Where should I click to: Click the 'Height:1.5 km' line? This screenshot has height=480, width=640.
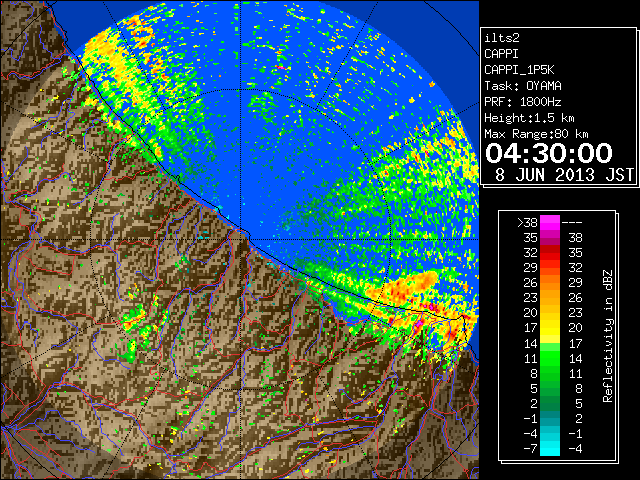(529, 118)
